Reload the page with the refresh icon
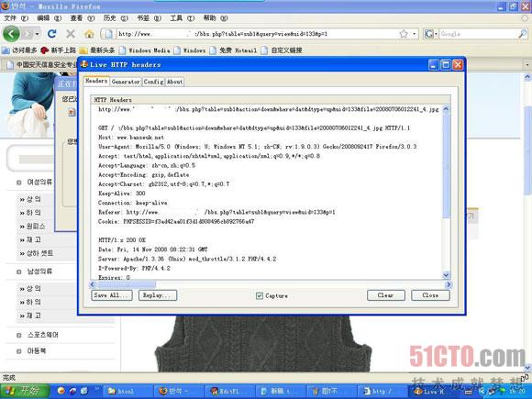Screen dimensions: 532x399 pyautogui.click(x=52, y=34)
